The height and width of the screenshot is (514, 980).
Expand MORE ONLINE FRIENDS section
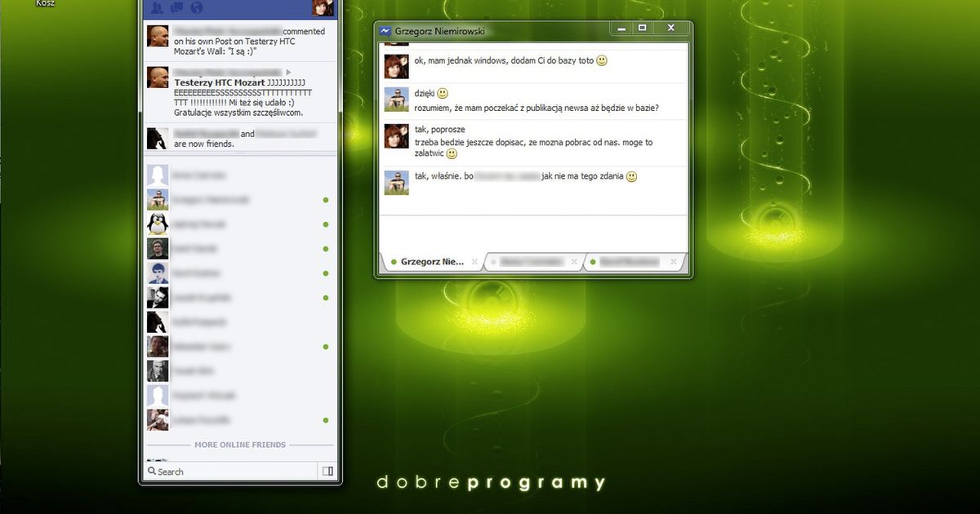pos(239,445)
